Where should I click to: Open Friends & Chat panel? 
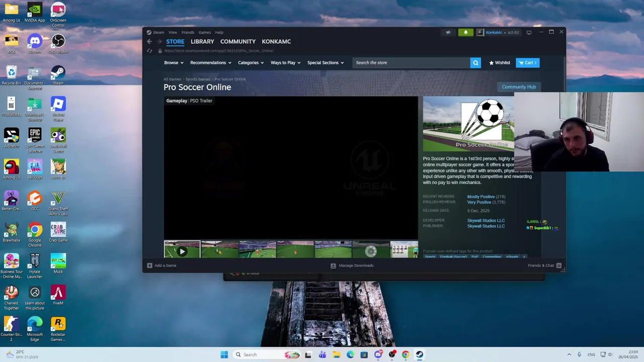click(x=545, y=265)
